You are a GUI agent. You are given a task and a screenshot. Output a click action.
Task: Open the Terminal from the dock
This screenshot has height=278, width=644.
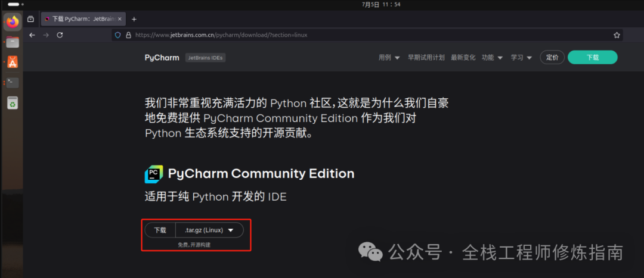coord(13,82)
